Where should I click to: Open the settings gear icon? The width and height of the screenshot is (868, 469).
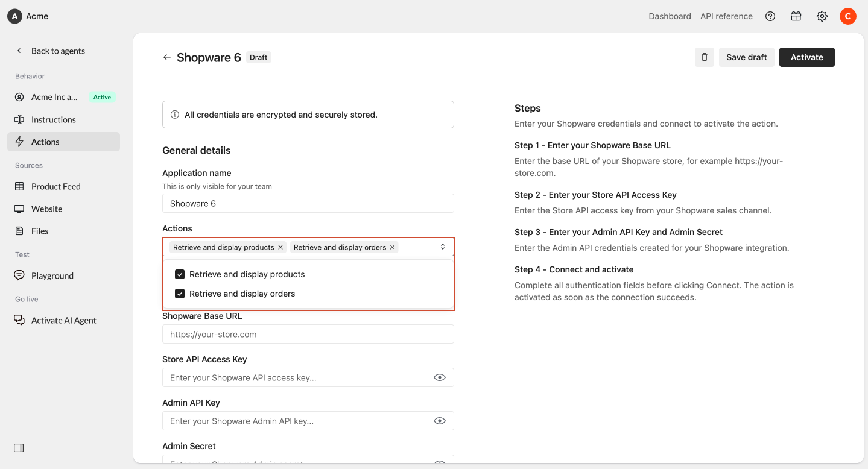tap(822, 16)
